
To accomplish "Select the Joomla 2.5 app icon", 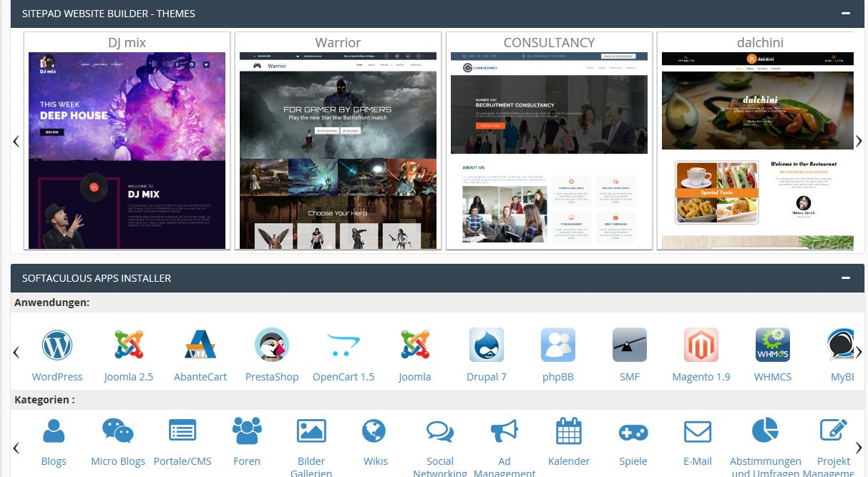I will pyautogui.click(x=129, y=345).
